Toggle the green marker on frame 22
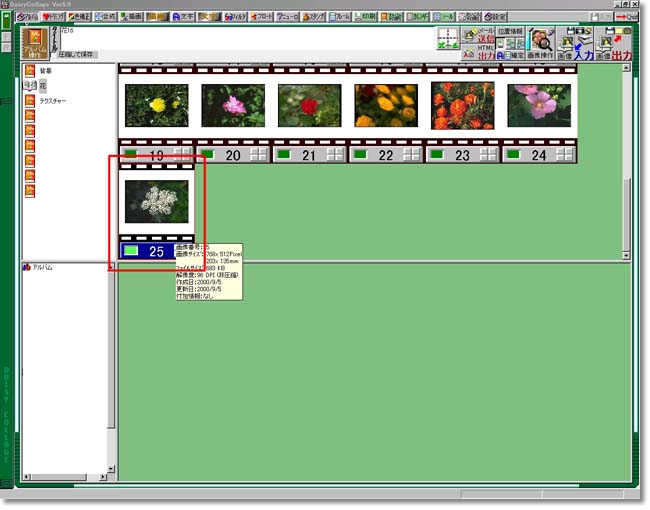The width and height of the screenshot is (650, 510). click(362, 155)
